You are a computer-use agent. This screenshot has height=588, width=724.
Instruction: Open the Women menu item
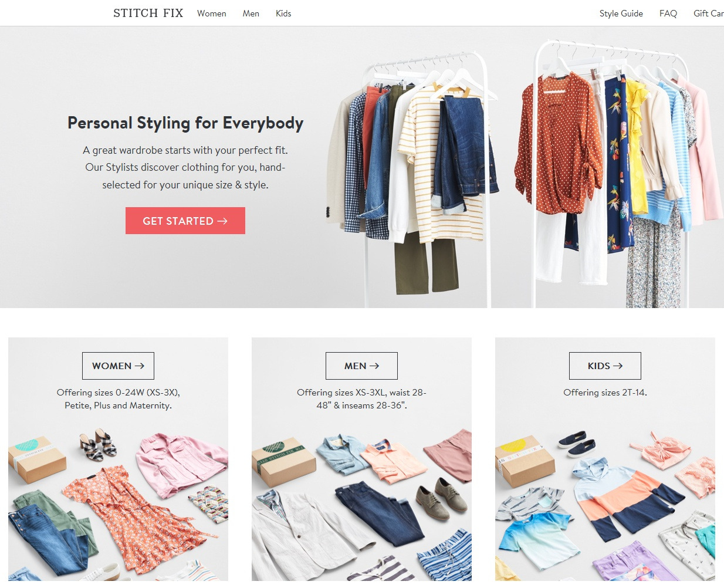[211, 13]
